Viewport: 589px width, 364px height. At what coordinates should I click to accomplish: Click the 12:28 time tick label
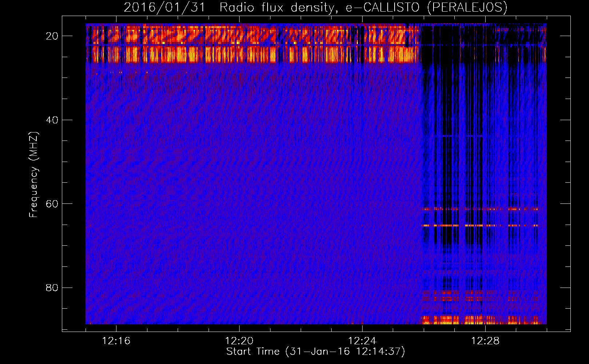(x=485, y=341)
